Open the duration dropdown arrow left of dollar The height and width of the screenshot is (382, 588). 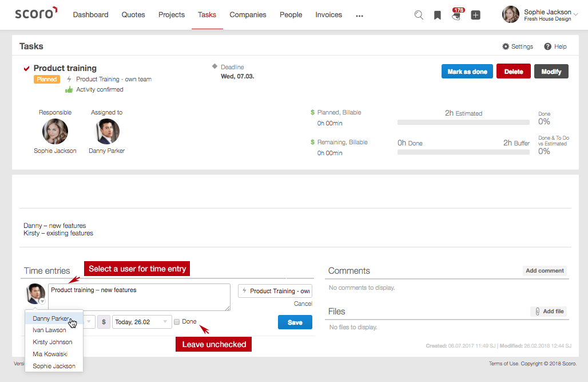click(89, 321)
